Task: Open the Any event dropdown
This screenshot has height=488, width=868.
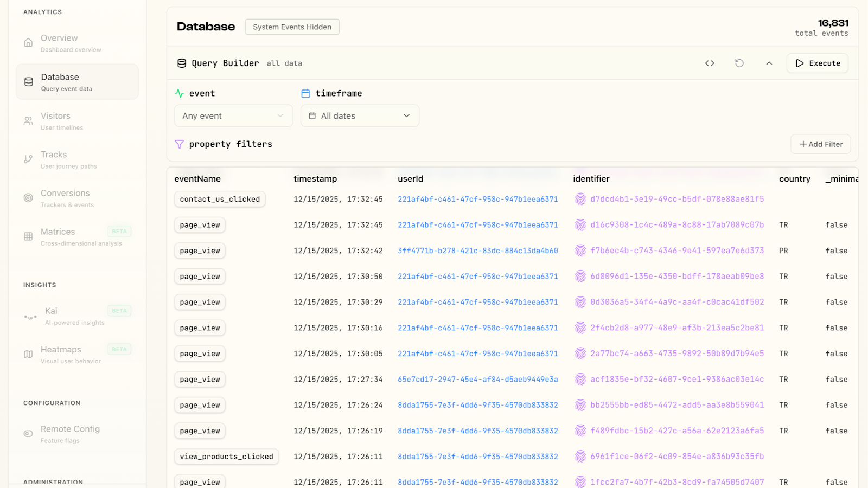Action: pyautogui.click(x=233, y=116)
